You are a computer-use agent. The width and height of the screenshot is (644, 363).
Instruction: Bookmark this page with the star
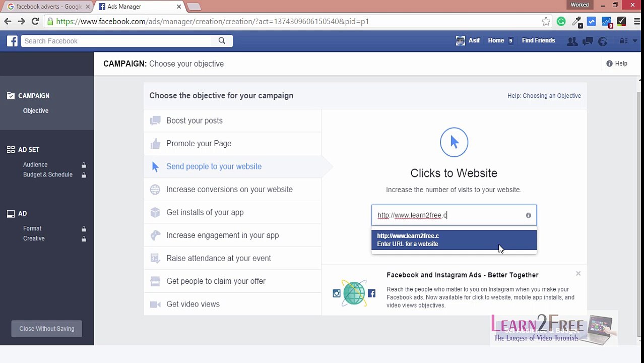(x=546, y=22)
